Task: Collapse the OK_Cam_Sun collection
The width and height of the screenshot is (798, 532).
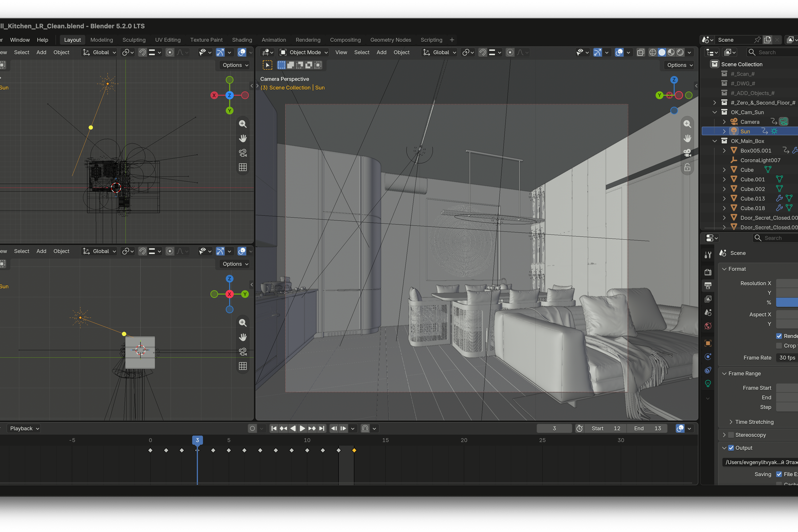Action: click(x=714, y=112)
